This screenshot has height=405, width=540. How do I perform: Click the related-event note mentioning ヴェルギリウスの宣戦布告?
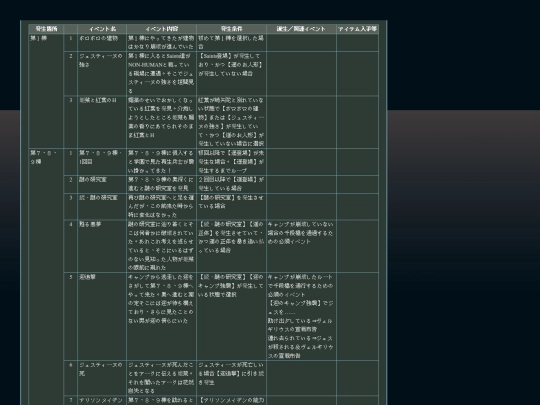(301, 316)
